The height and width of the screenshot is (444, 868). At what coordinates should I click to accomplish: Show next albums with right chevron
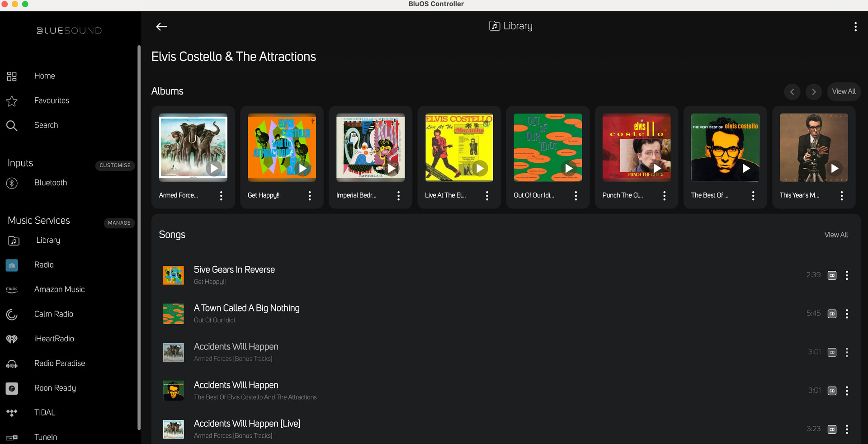(x=814, y=92)
